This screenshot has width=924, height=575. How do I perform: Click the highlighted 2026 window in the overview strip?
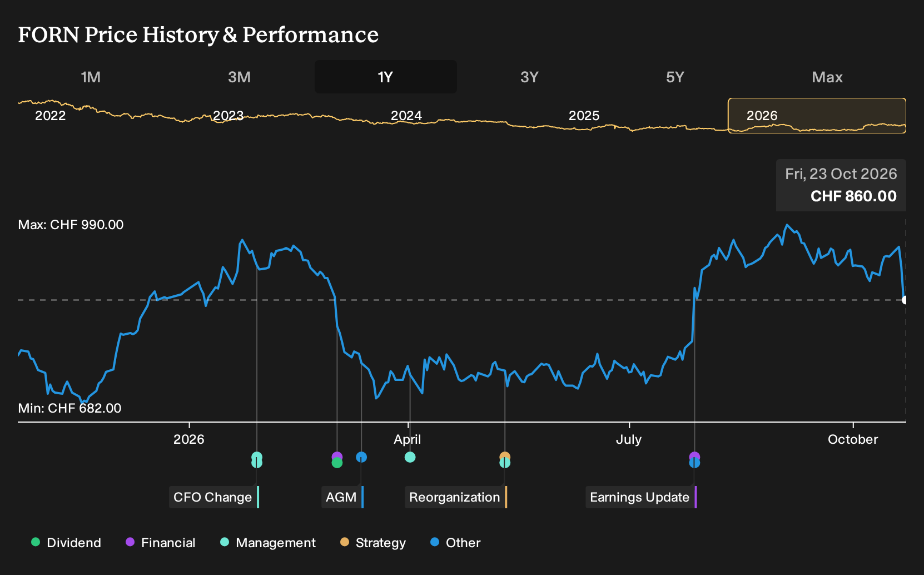(x=817, y=116)
